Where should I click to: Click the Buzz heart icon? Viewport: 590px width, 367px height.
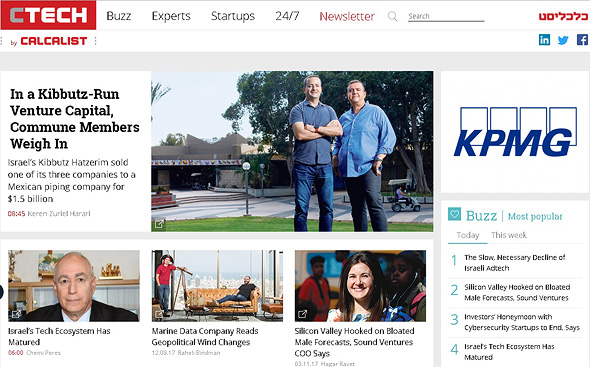click(455, 214)
